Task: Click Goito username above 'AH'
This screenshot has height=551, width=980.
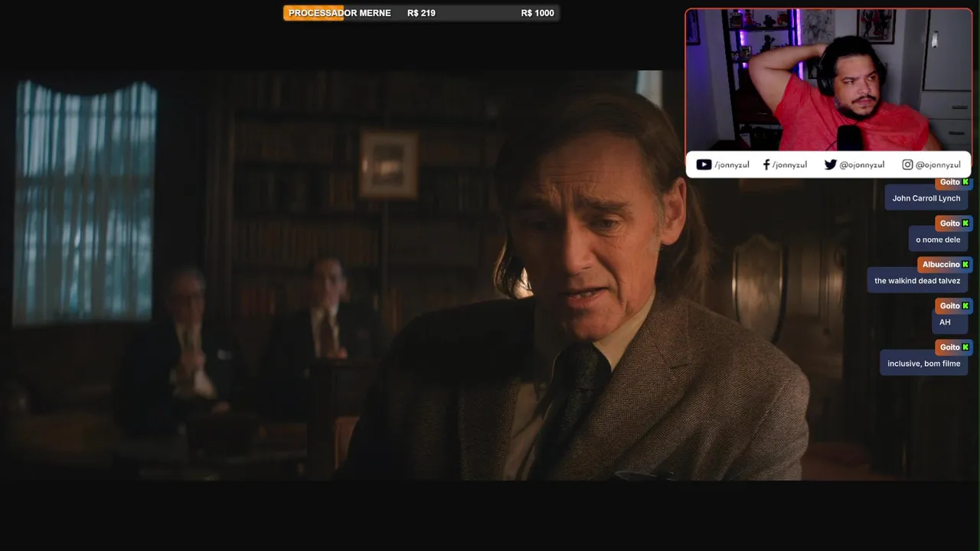Action: tap(949, 306)
